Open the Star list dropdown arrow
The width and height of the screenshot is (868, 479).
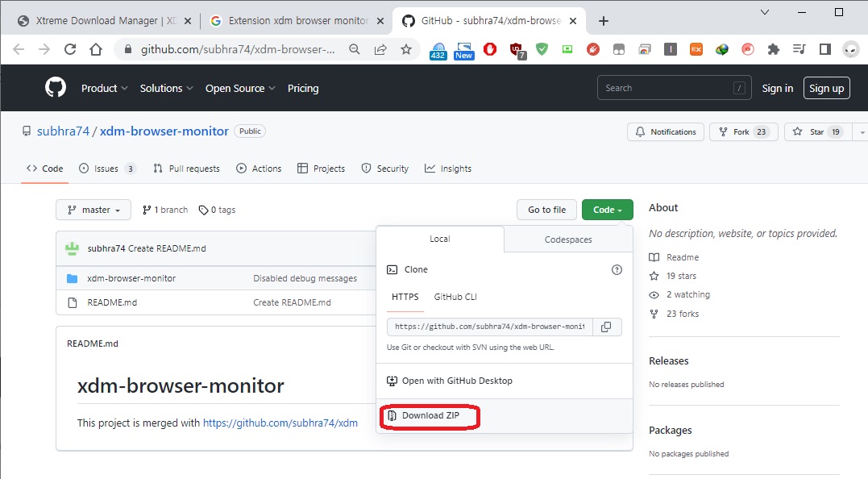click(x=862, y=131)
